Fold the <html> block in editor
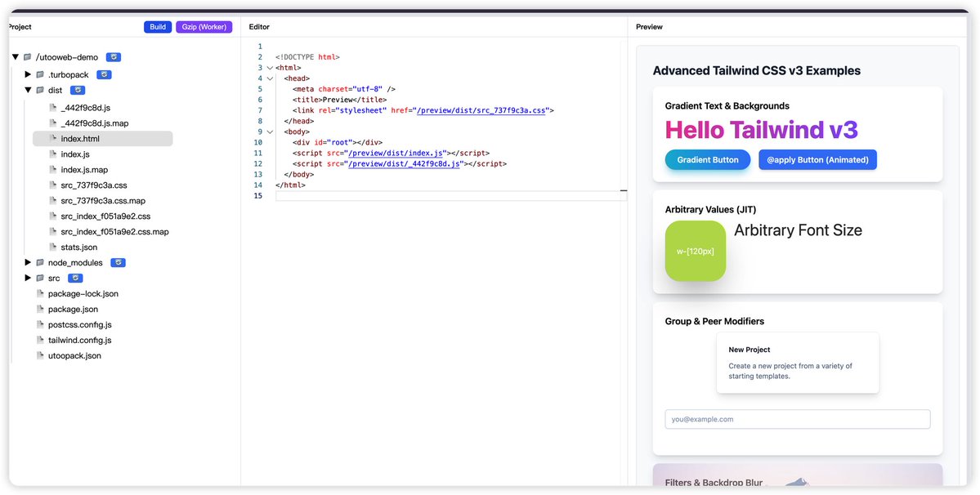This screenshot has width=980, height=495. (x=270, y=68)
